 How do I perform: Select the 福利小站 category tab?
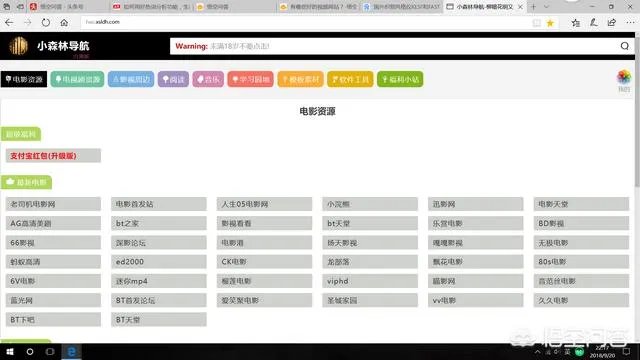[400, 79]
